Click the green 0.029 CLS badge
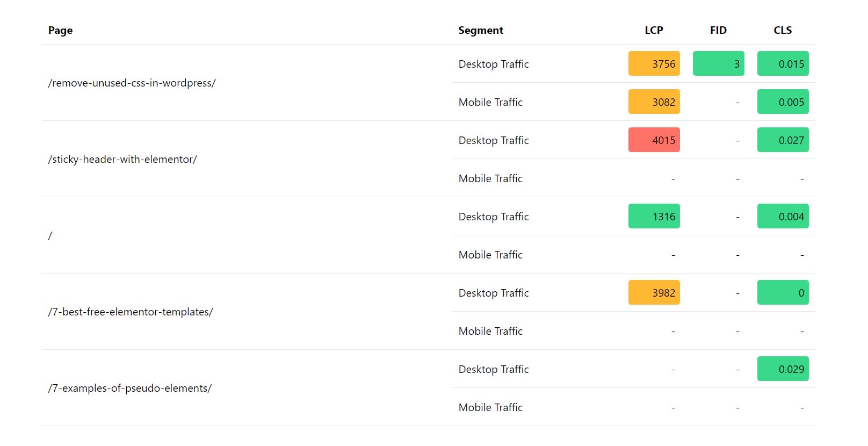The image size is (868, 446). (783, 369)
